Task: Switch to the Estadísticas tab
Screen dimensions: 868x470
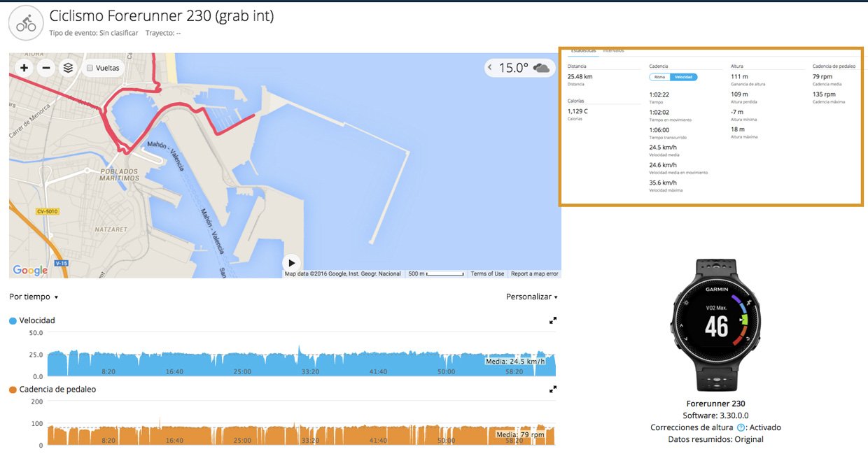Action: (583, 50)
